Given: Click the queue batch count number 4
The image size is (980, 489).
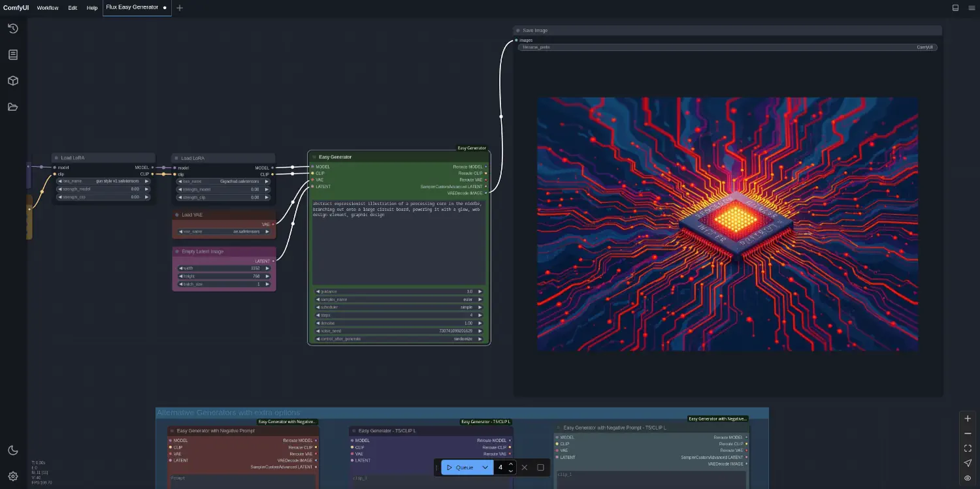Looking at the screenshot, I should coord(501,467).
